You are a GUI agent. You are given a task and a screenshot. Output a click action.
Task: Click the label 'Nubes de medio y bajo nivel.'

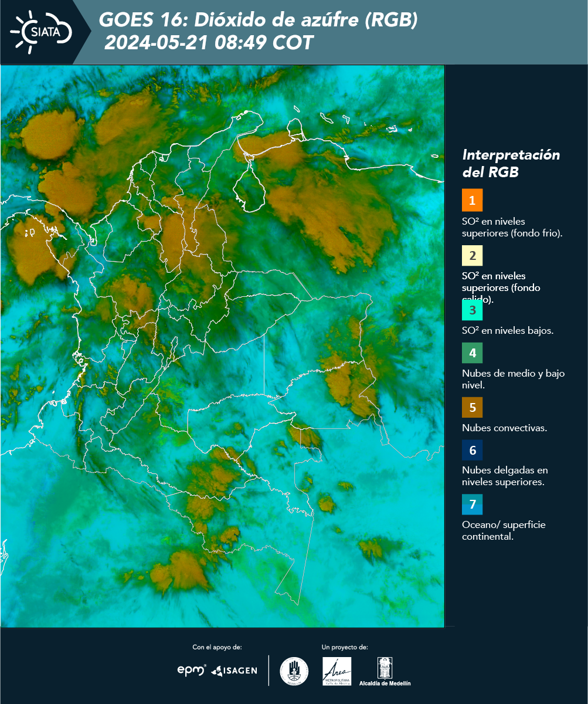[514, 379]
